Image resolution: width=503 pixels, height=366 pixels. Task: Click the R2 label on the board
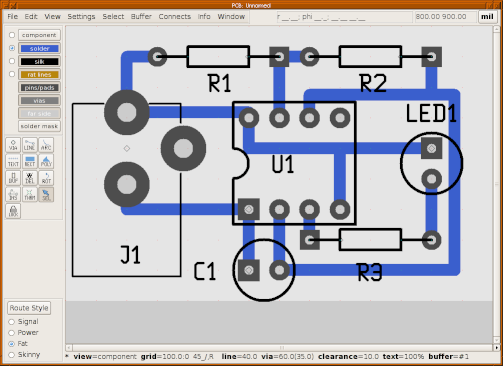[x=373, y=83]
